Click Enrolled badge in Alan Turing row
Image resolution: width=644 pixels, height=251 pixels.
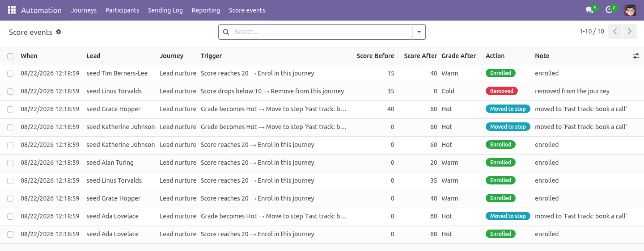click(500, 163)
